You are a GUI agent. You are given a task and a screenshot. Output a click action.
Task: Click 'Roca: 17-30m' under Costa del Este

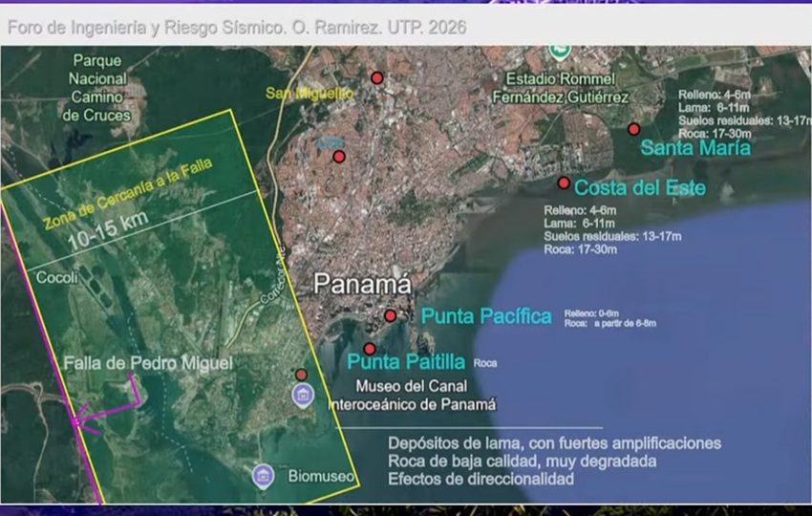pos(580,249)
